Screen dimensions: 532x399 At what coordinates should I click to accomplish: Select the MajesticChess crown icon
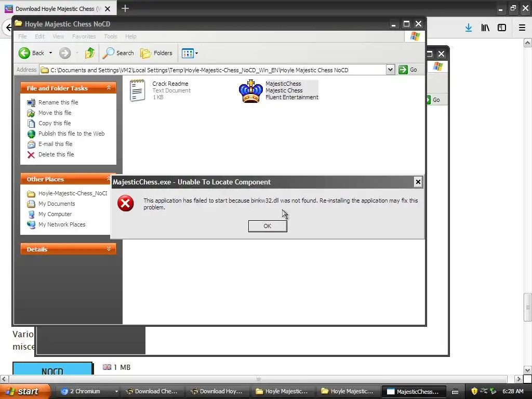click(x=251, y=91)
